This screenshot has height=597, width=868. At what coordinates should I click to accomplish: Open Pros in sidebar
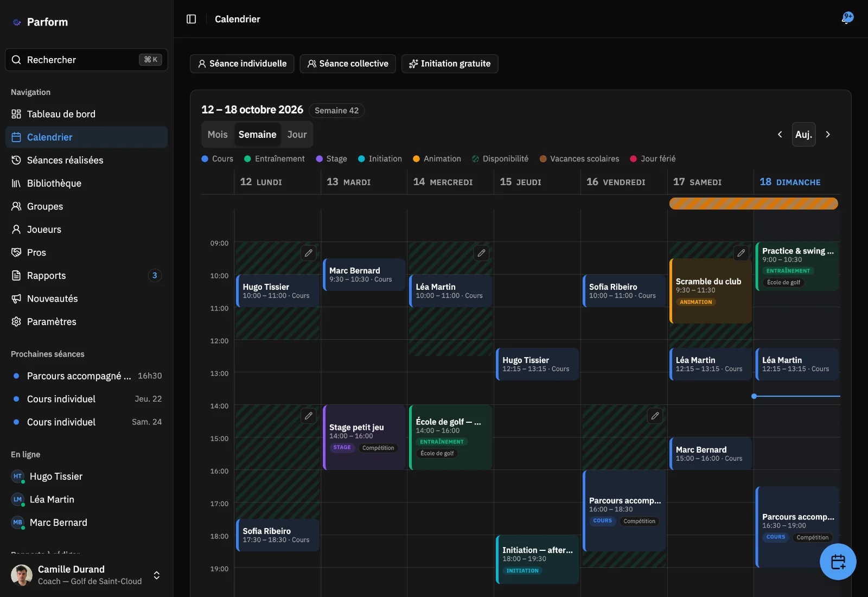click(x=87, y=252)
